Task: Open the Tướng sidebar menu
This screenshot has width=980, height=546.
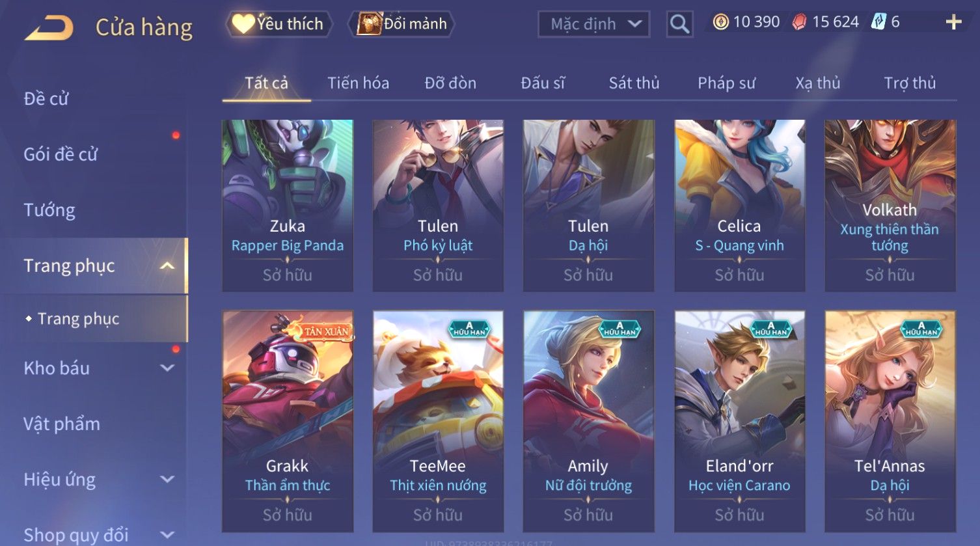Action: [x=49, y=210]
